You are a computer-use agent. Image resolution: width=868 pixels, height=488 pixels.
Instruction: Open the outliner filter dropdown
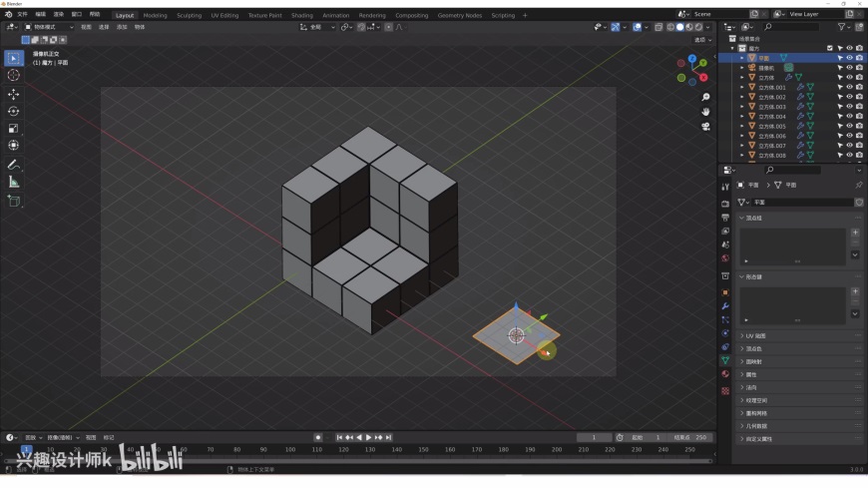[x=844, y=27]
